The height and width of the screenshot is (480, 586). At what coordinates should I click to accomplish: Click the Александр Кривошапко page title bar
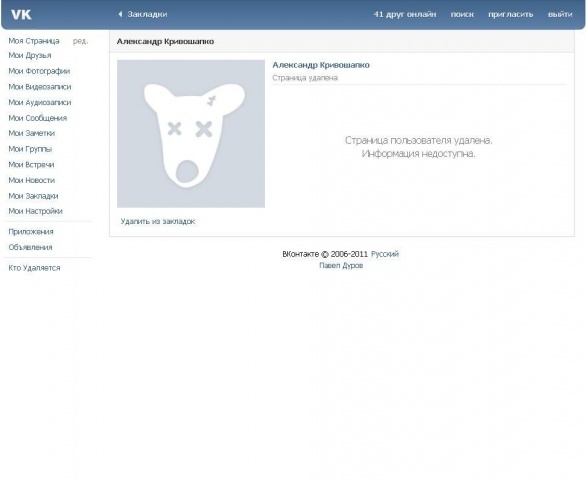pos(342,41)
